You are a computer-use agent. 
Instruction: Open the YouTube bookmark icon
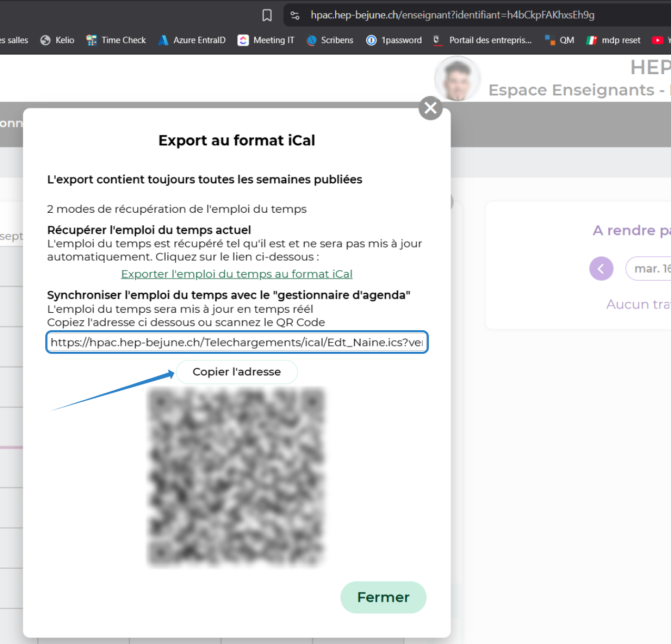point(657,40)
